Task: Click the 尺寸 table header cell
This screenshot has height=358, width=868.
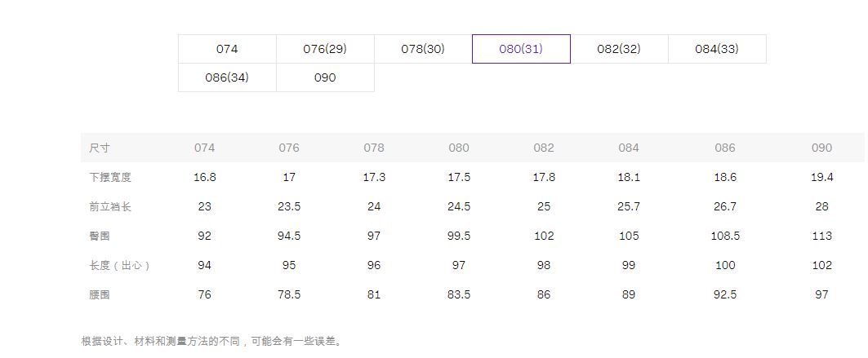Action: (x=100, y=148)
